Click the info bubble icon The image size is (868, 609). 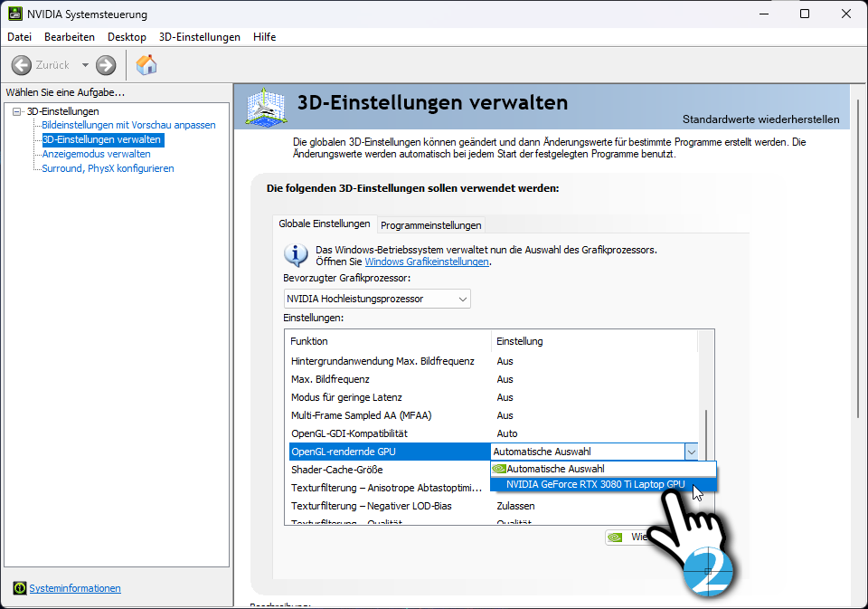296,255
